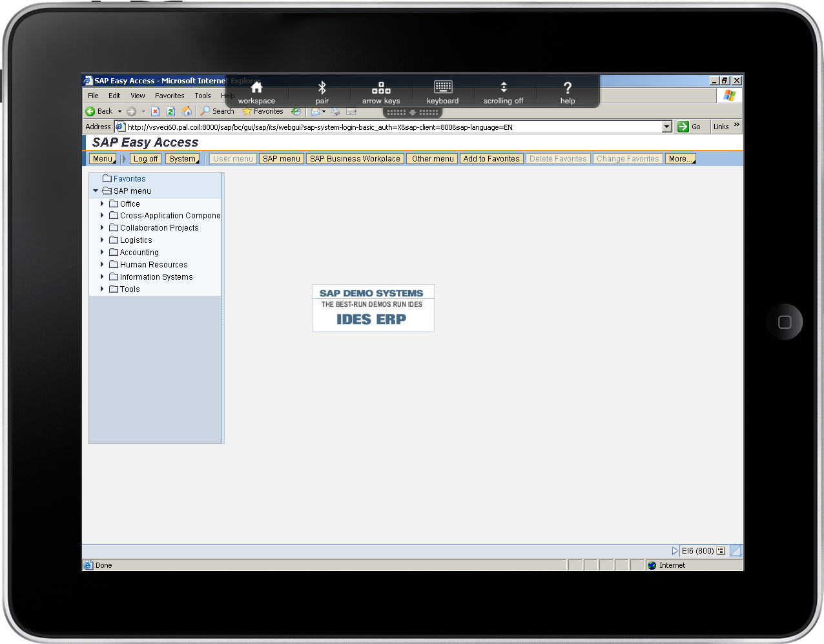The height and width of the screenshot is (644, 824).
Task: Click the Log off button
Action: (145, 159)
